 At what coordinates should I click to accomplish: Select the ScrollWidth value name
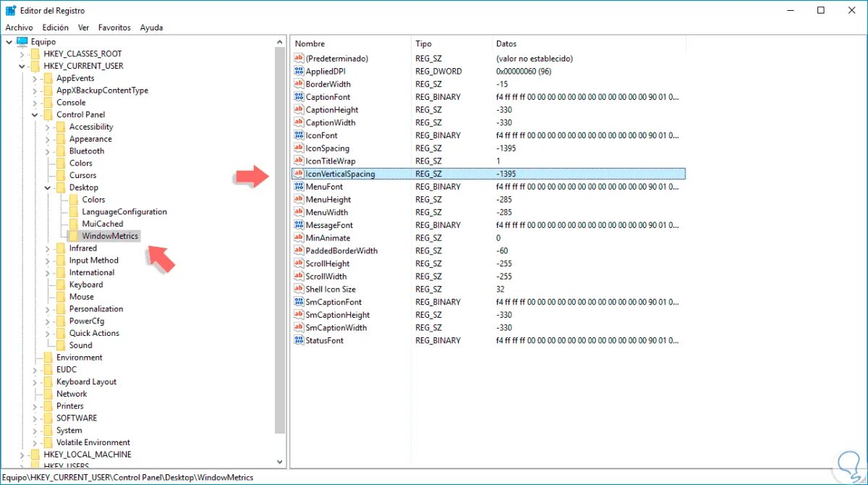click(x=326, y=277)
